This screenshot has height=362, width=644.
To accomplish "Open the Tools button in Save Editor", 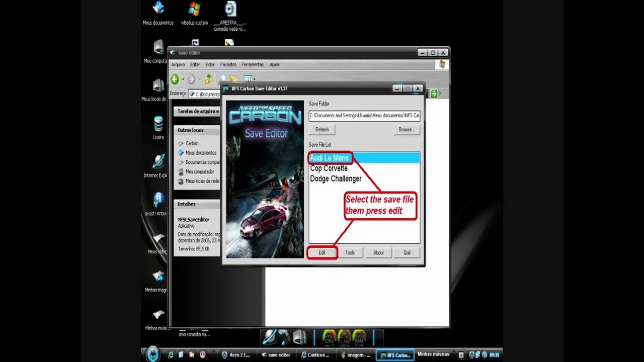I will 350,252.
